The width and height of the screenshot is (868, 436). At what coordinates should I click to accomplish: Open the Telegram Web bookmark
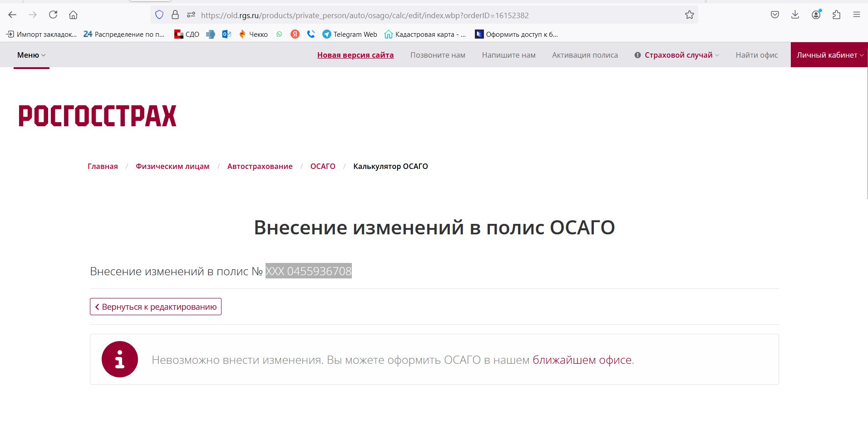[x=350, y=34]
